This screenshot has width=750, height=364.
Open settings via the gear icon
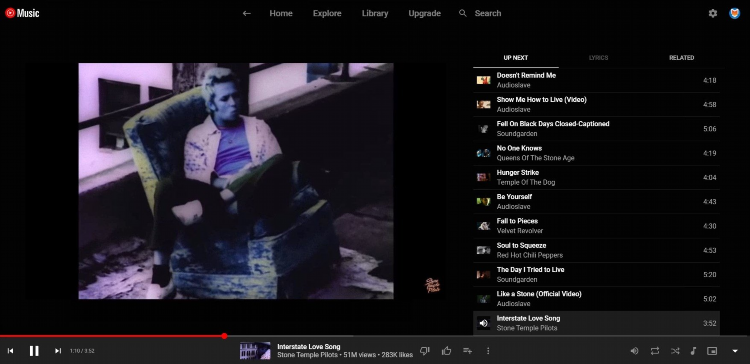coord(713,13)
